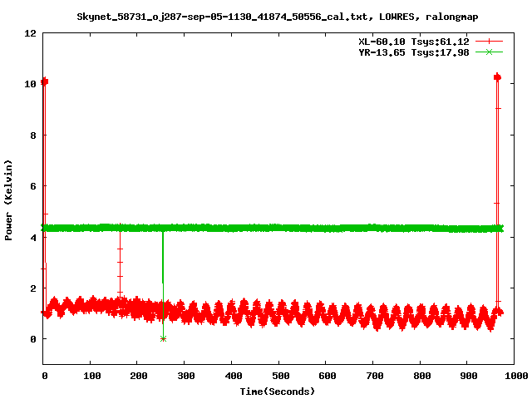Click the x-axis tick label 1000
Image resolution: width=532 pixels, height=399 pixels.
pos(516,376)
